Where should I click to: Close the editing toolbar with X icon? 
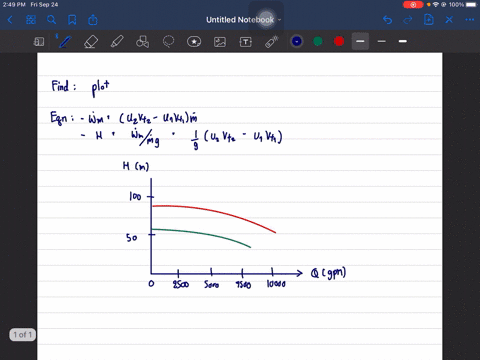(449, 20)
